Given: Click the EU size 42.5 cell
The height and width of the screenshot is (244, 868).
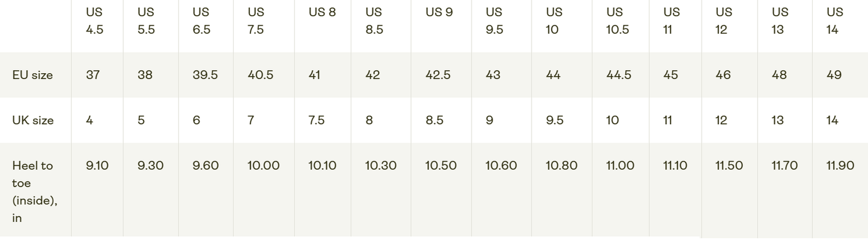Looking at the screenshot, I should tap(439, 75).
